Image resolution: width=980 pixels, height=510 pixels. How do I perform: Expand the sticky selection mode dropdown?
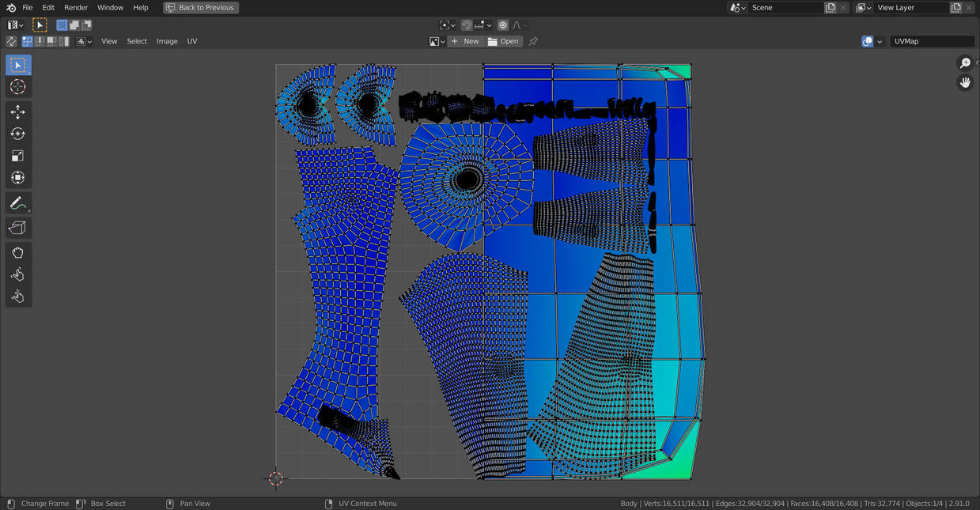pyautogui.click(x=84, y=41)
